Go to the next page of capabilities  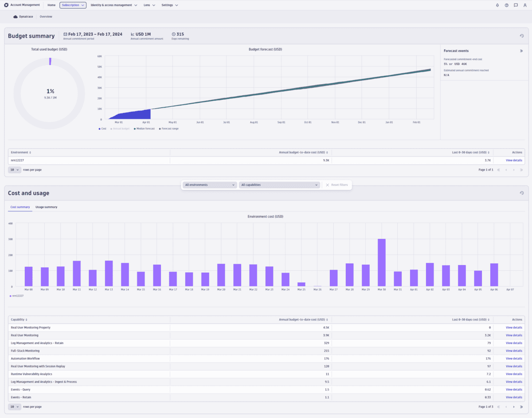pyautogui.click(x=514, y=406)
